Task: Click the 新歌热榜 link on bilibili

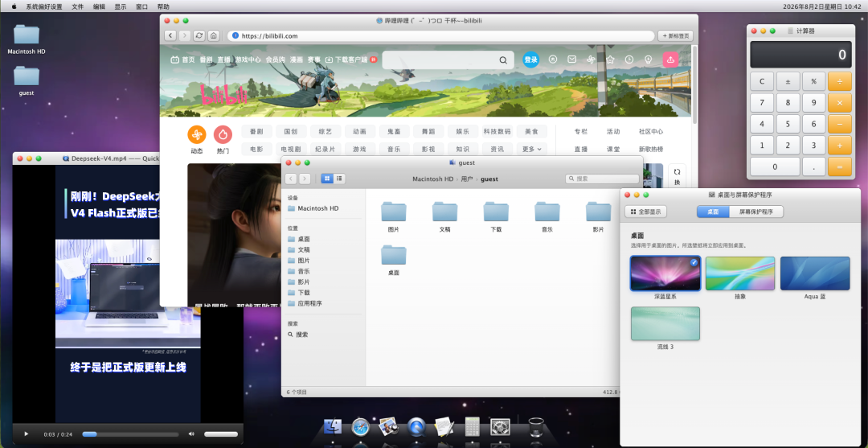Action: (x=651, y=149)
